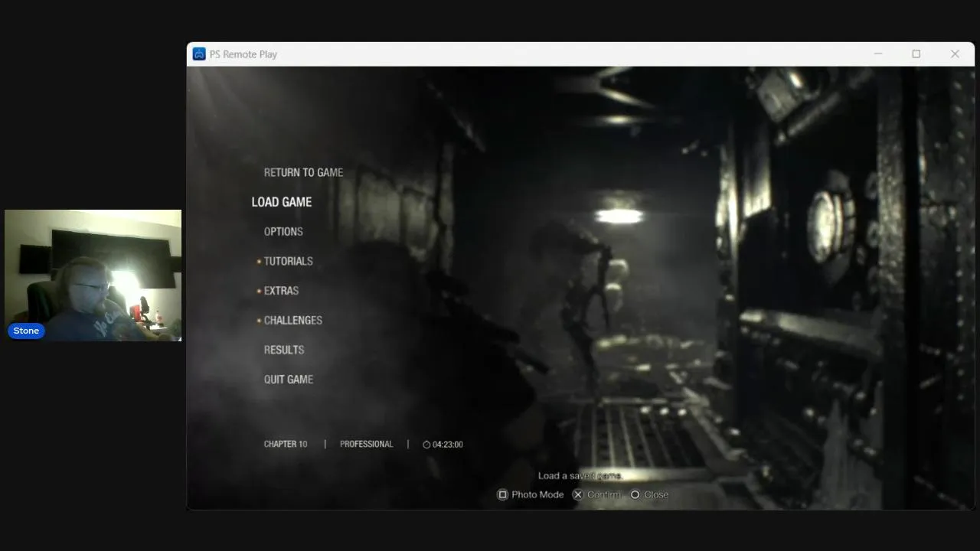Click the Stone name badge
Image resolution: width=980 pixels, height=551 pixels.
26,331
